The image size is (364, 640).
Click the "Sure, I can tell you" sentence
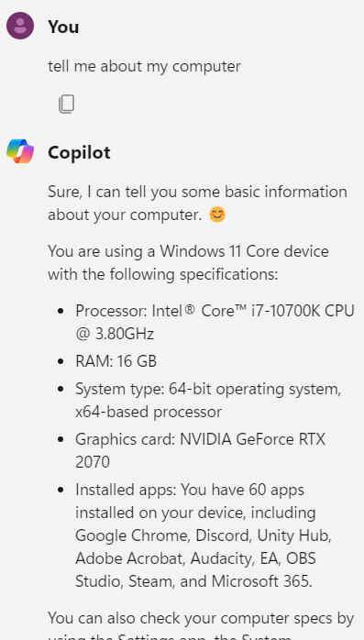(197, 204)
